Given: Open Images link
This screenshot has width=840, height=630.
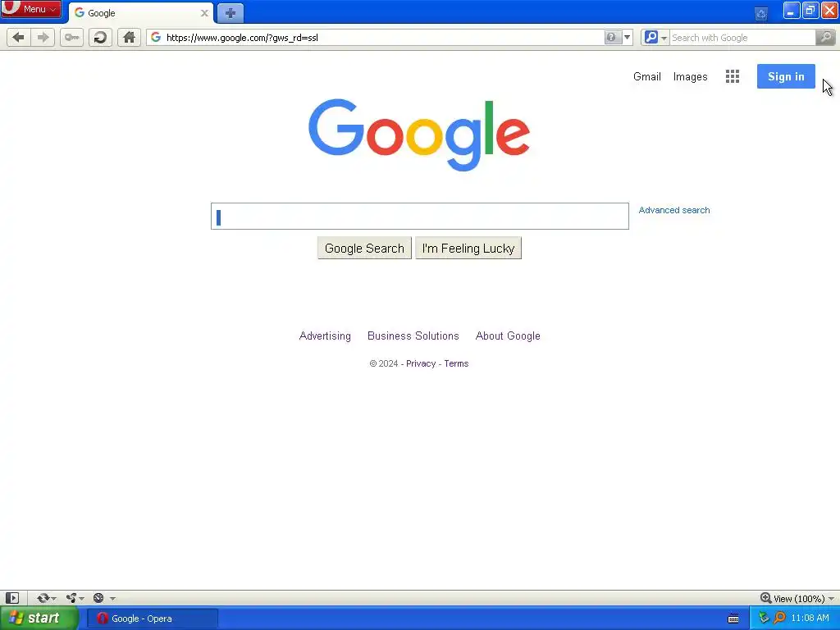Looking at the screenshot, I should point(690,76).
